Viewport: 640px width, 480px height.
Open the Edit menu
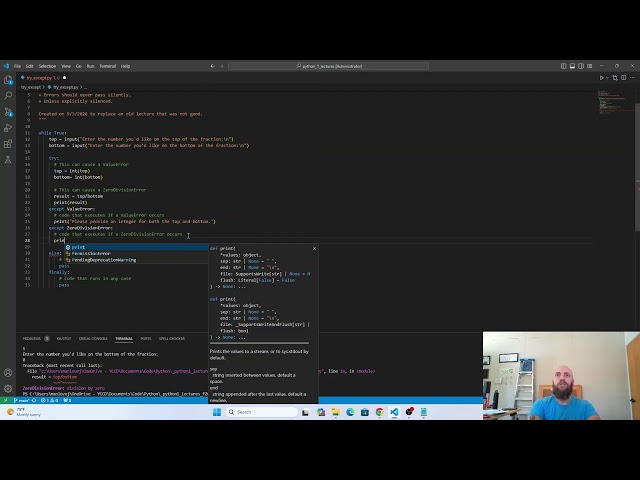point(30,66)
